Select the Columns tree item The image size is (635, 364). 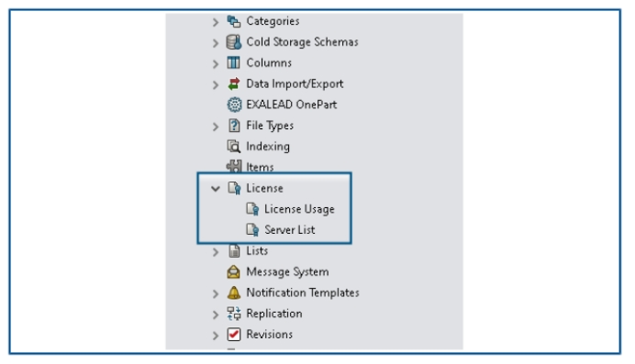tap(269, 62)
